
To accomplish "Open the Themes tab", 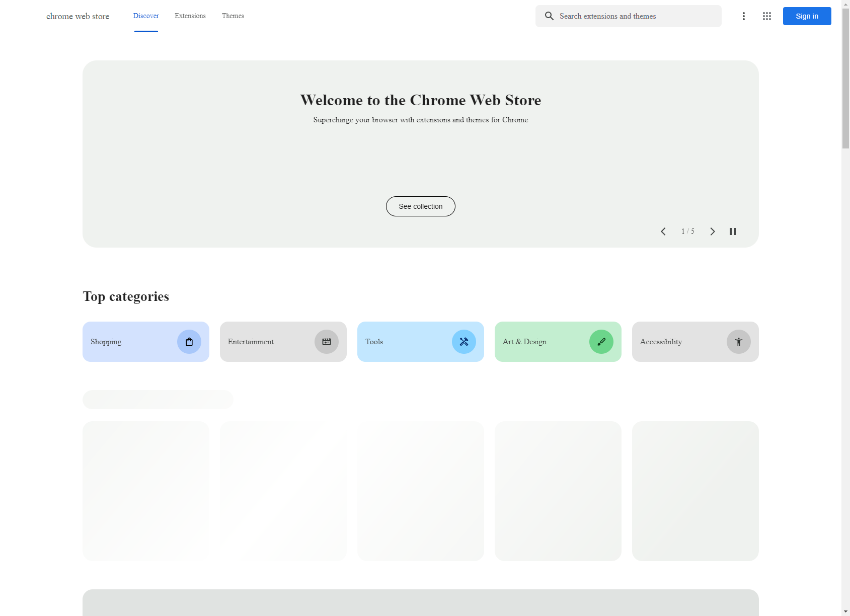I will point(233,16).
